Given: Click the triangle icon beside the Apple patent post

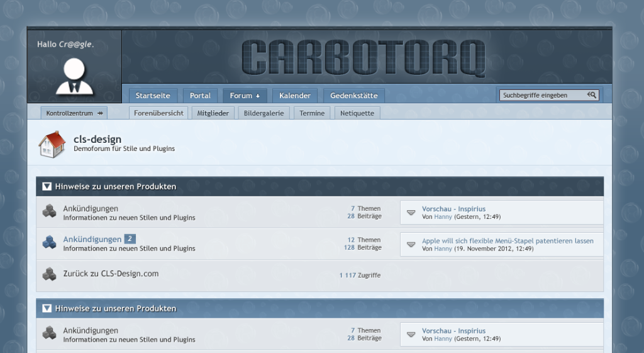Looking at the screenshot, I should 411,244.
